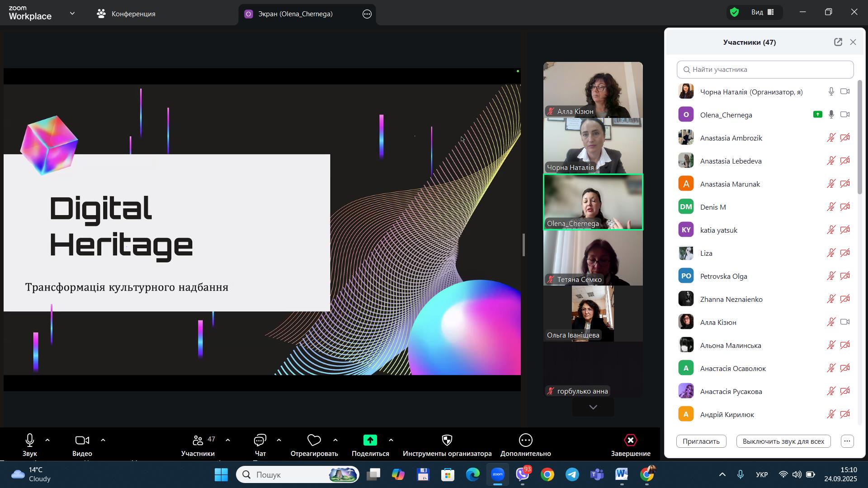Focus the Найти участника search field

pyautogui.click(x=765, y=70)
